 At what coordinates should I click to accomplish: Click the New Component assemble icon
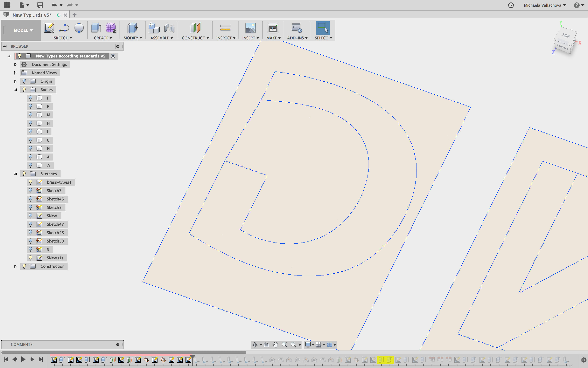point(154,28)
